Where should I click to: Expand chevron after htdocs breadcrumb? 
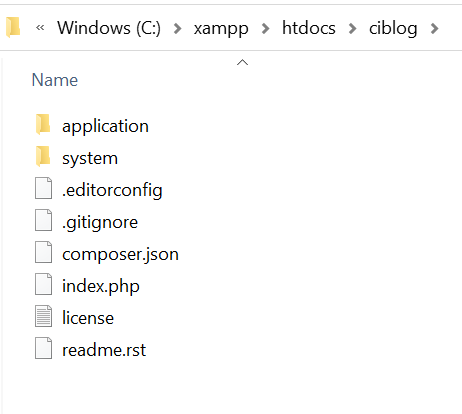[352, 29]
